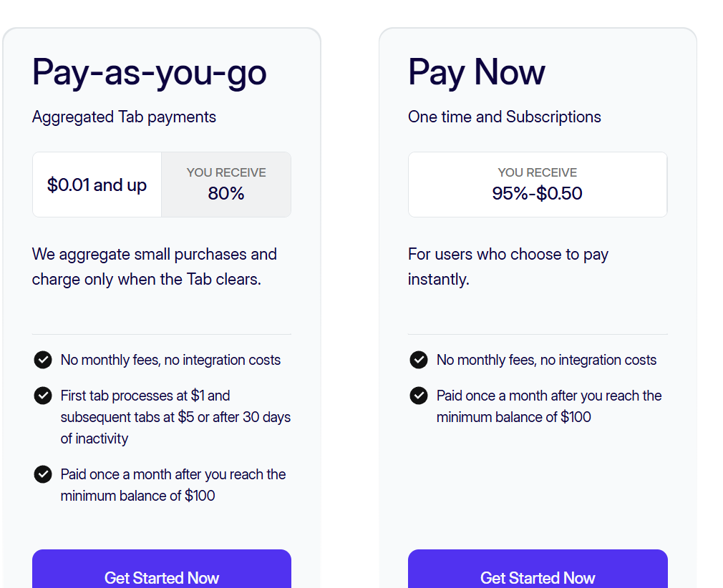This screenshot has height=588, width=723.
Task: Click the "For users who choose to pay instantly" text
Action: coord(508,266)
